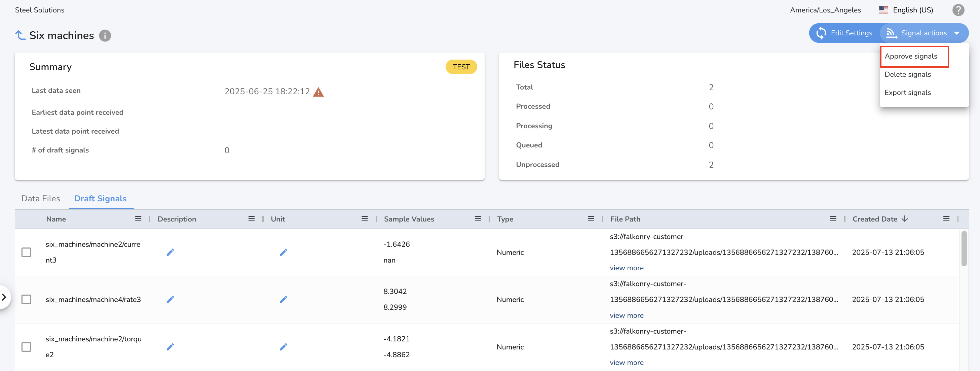The width and height of the screenshot is (980, 371).
Task: Open the Created Date column menu icon
Action: [946, 218]
